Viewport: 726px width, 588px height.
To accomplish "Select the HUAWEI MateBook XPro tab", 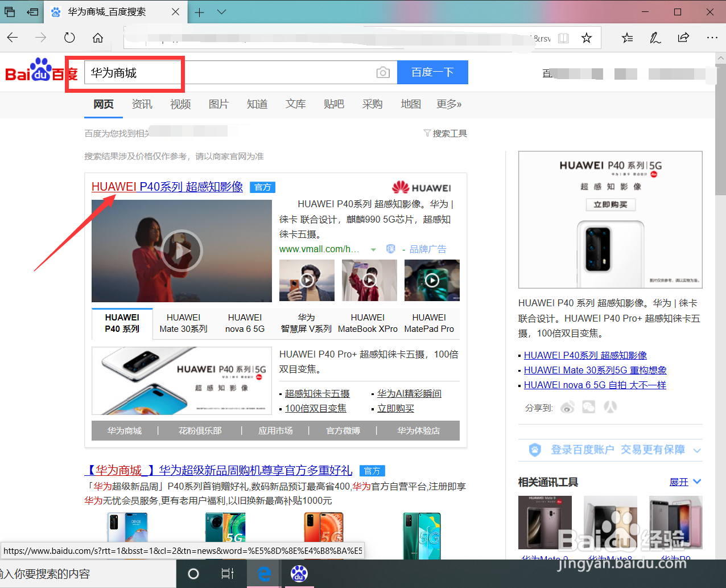I will pos(368,323).
